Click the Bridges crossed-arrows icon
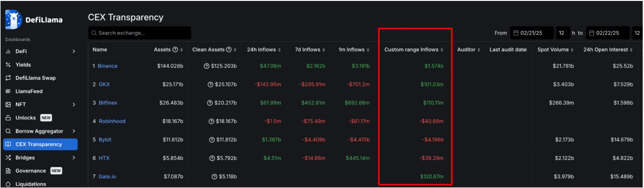The width and height of the screenshot is (644, 188). pyautogui.click(x=8, y=158)
